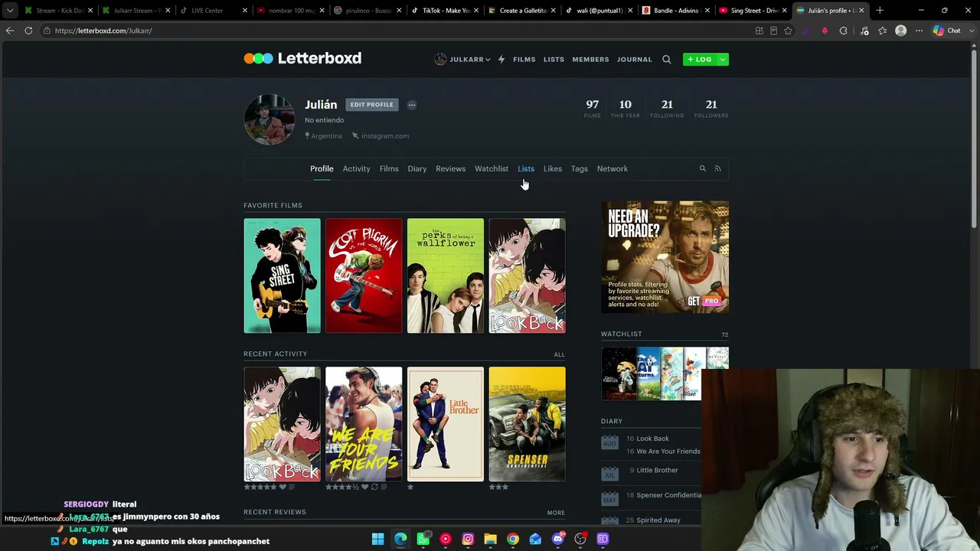This screenshot has height=551, width=980.
Task: Open the instagram.com profile link
Action: click(381, 136)
